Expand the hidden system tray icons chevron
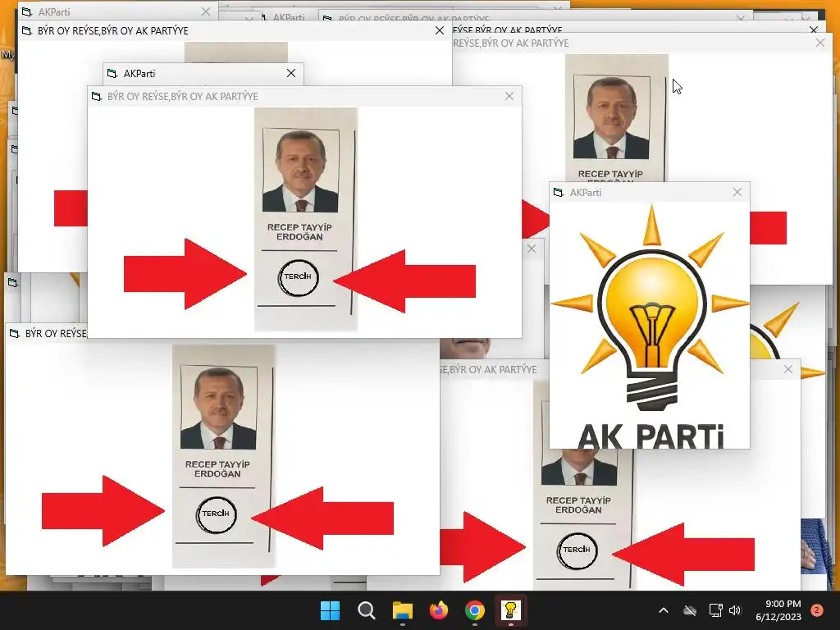 point(663,610)
